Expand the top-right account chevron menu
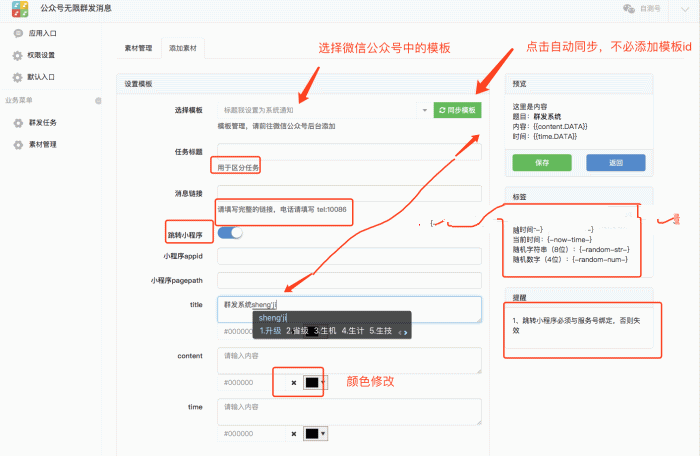 686,8
